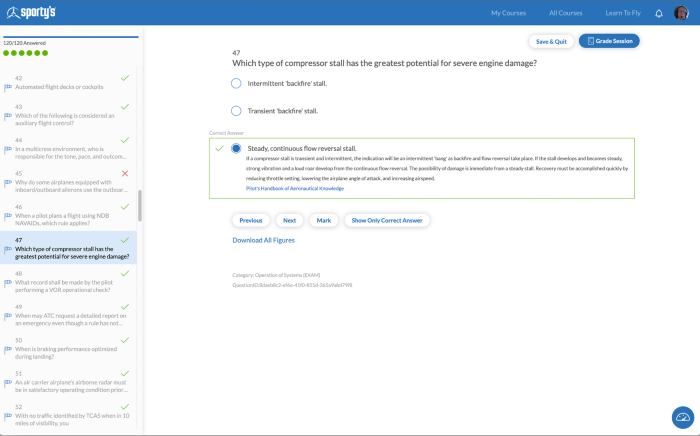Open question 42 Automated flight decks

tap(68, 83)
